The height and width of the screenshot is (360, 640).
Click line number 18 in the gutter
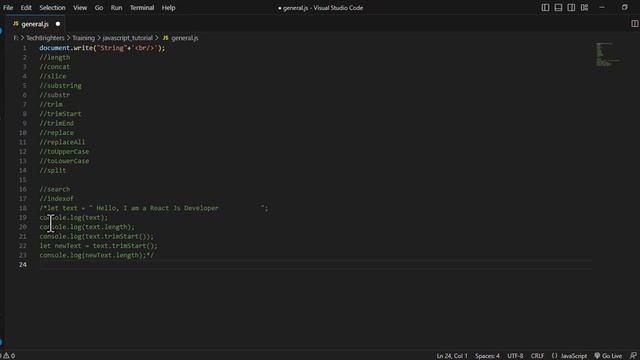[x=23, y=208]
